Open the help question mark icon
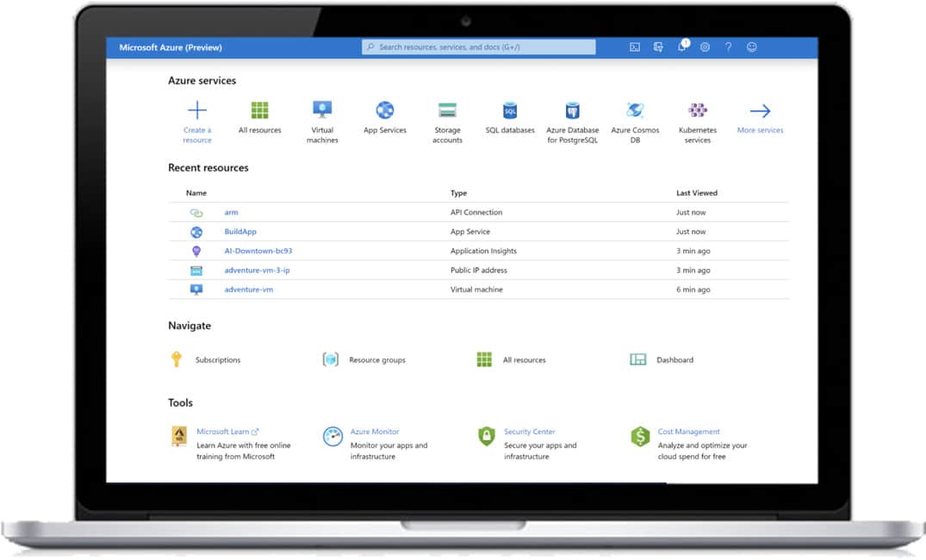Image resolution: width=926 pixels, height=560 pixels. click(728, 47)
